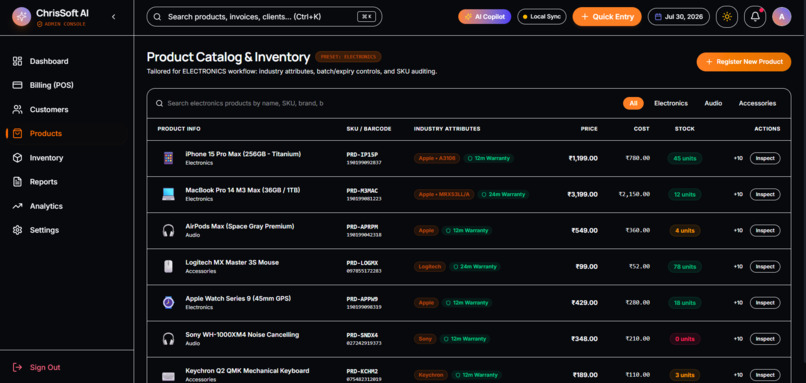This screenshot has width=806, height=383.
Task: Click the Ctrl+K shortcut badge
Action: tap(367, 16)
